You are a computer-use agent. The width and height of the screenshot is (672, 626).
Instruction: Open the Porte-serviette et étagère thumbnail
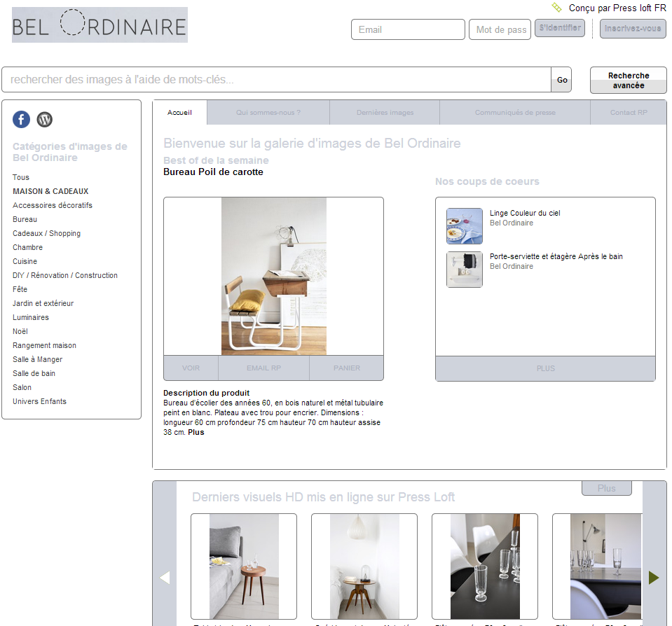tap(465, 270)
